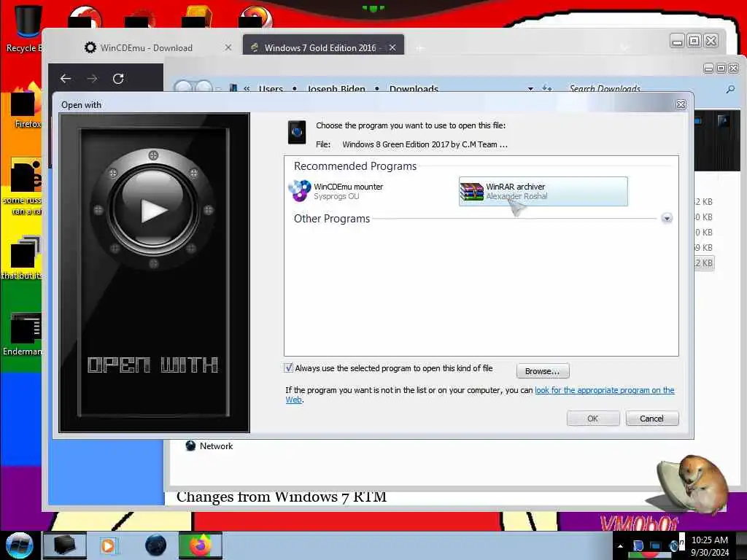
Task: Launch Windows Media Player from taskbar
Action: pos(109,545)
